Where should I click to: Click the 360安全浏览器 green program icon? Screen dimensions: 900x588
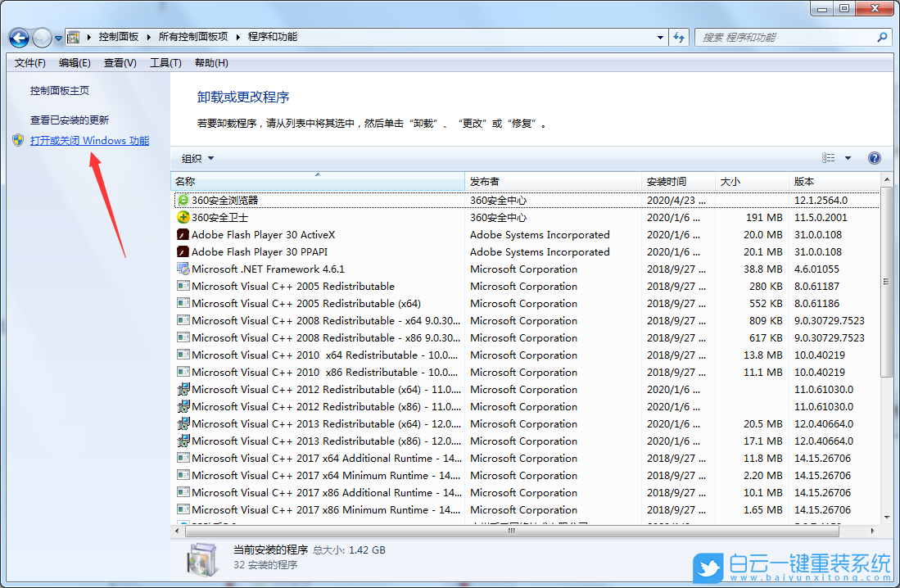click(x=182, y=200)
